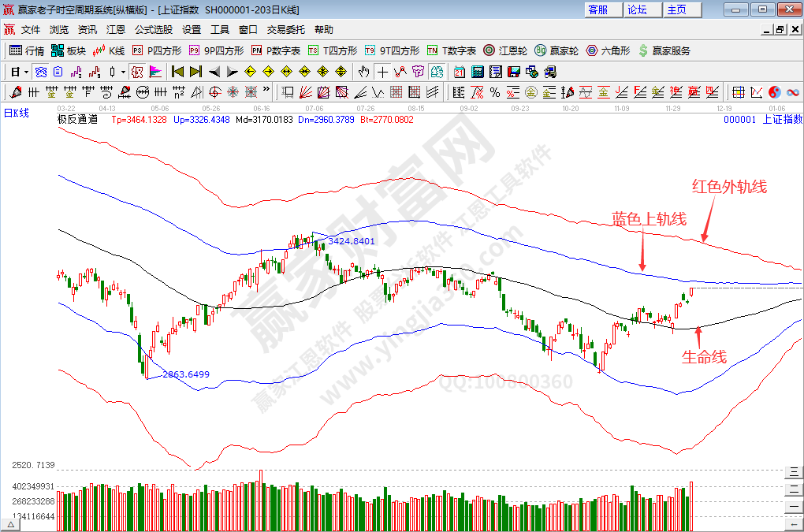
Task: Jump to first bar with skip-back arrow
Action: 177,72
